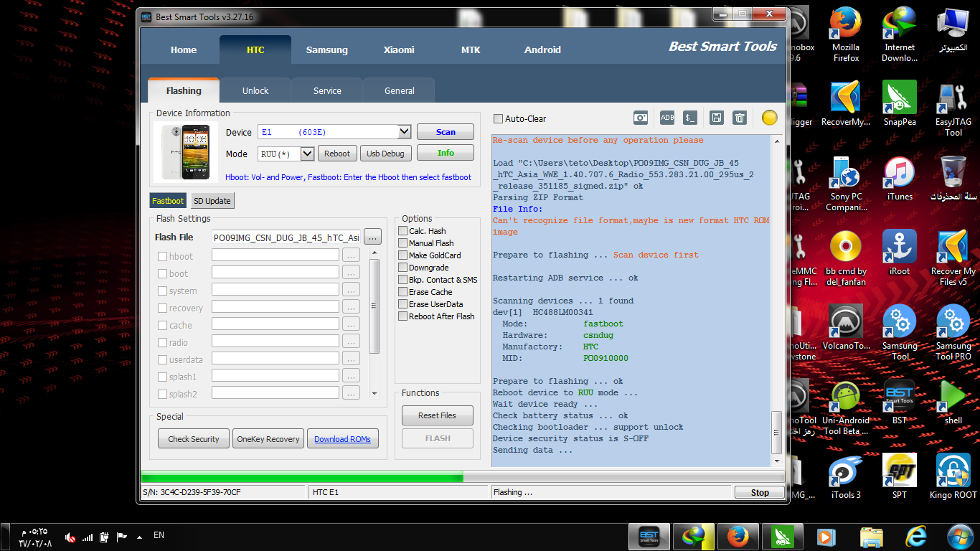This screenshot has width=980, height=551.
Task: Open the MTK tab
Action: pyautogui.click(x=471, y=50)
